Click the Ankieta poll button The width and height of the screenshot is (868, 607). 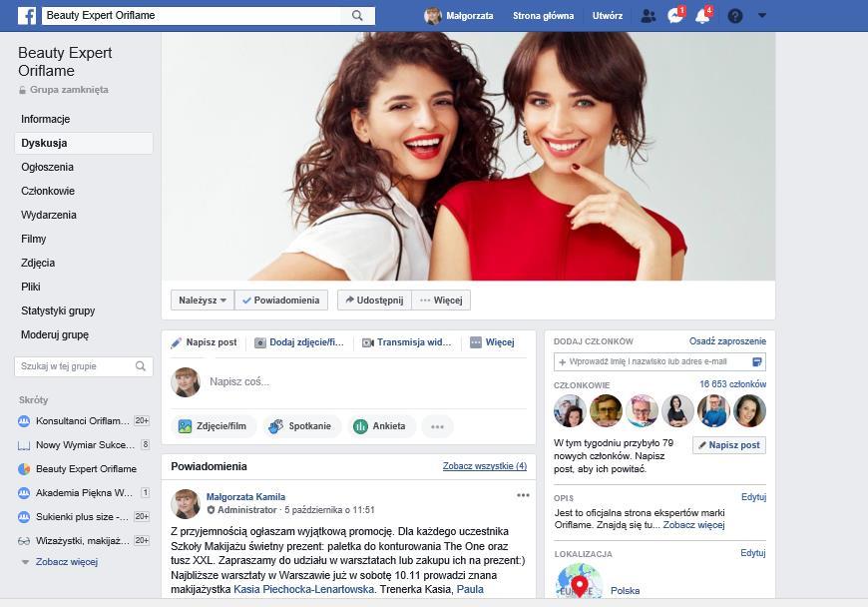380,426
